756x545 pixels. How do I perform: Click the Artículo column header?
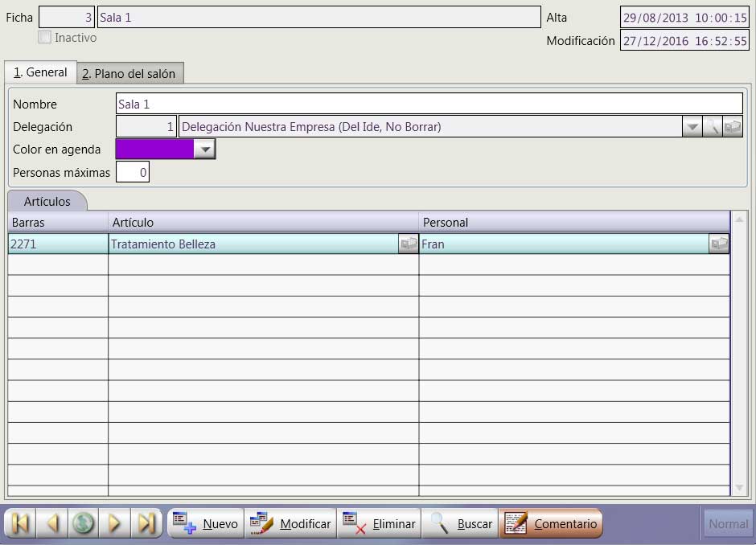click(263, 222)
